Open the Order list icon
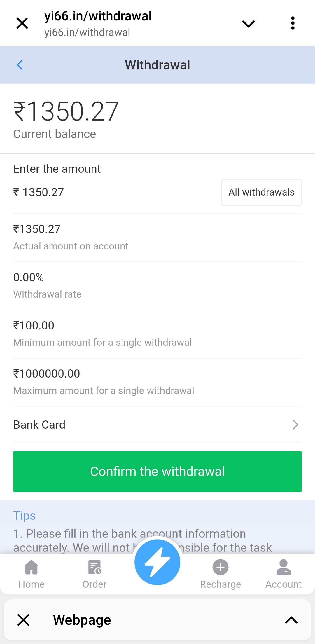 coord(94,567)
